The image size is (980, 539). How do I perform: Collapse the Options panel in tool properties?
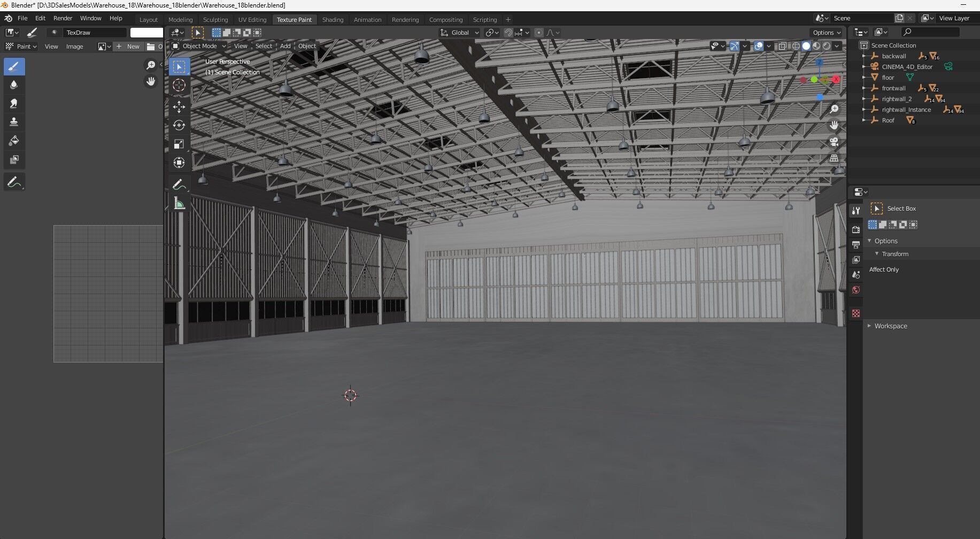(869, 241)
